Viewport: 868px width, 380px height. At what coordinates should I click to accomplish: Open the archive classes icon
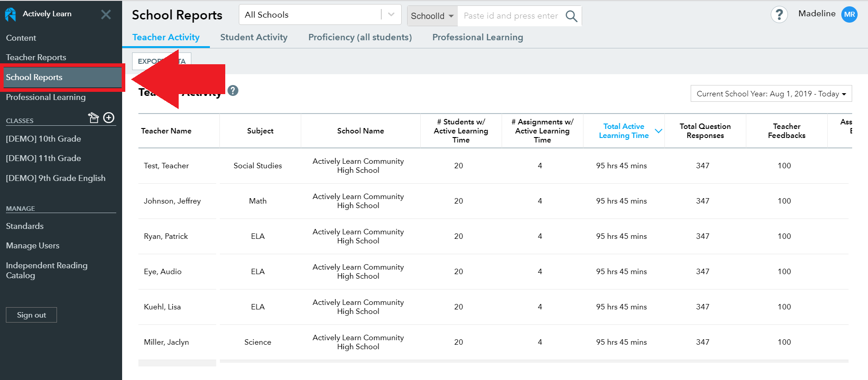click(93, 118)
